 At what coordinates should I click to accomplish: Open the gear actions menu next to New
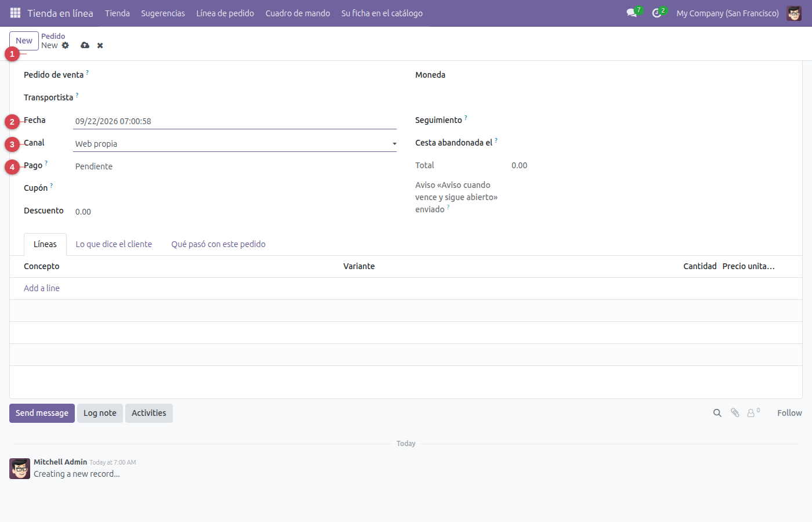pos(66,45)
